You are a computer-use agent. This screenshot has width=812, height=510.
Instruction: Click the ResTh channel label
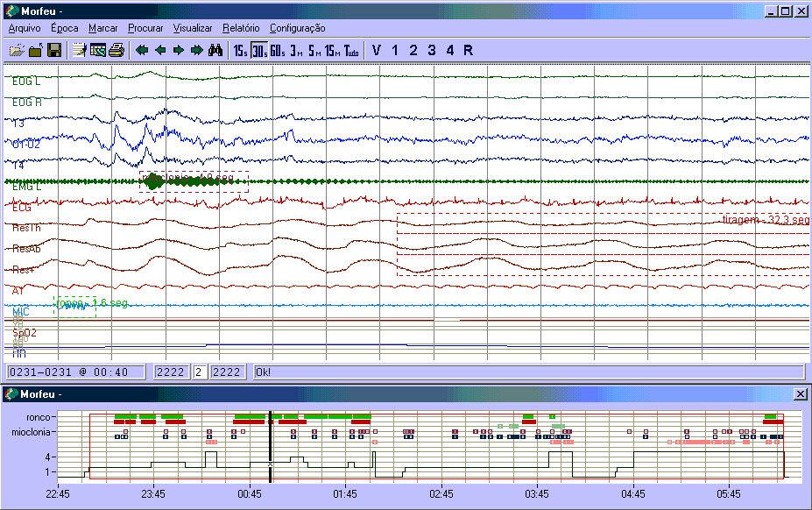26,228
